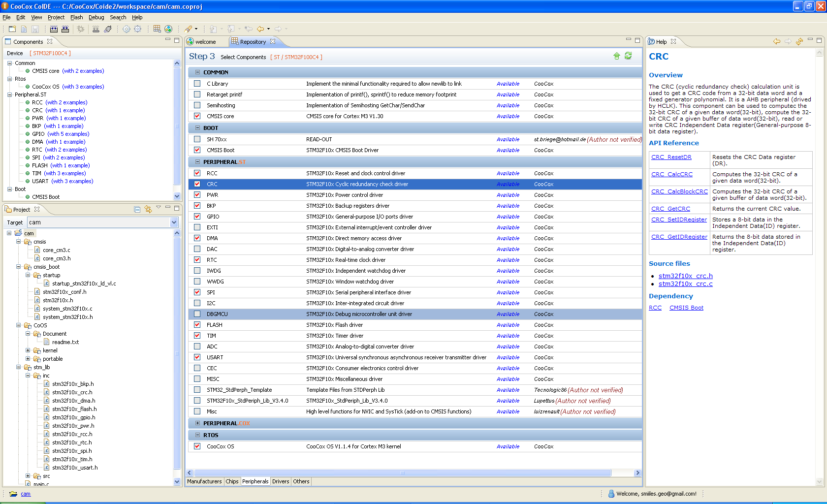Open the Target cam dropdown
The width and height of the screenshot is (827, 504).
click(x=174, y=222)
